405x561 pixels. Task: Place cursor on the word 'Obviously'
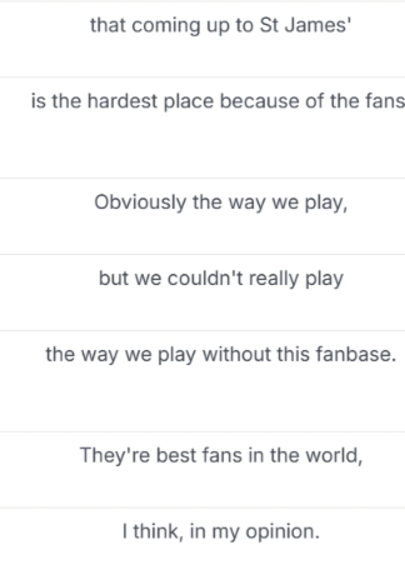tap(140, 203)
